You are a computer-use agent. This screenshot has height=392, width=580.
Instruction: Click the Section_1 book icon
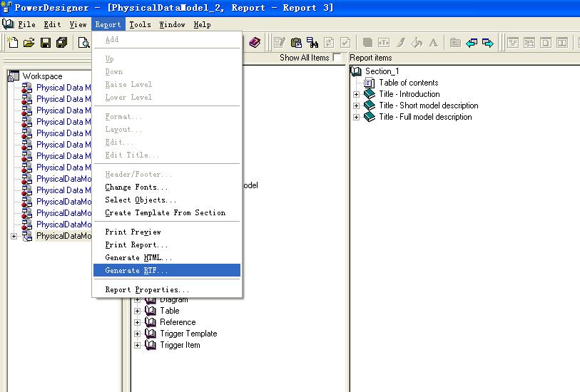point(356,71)
